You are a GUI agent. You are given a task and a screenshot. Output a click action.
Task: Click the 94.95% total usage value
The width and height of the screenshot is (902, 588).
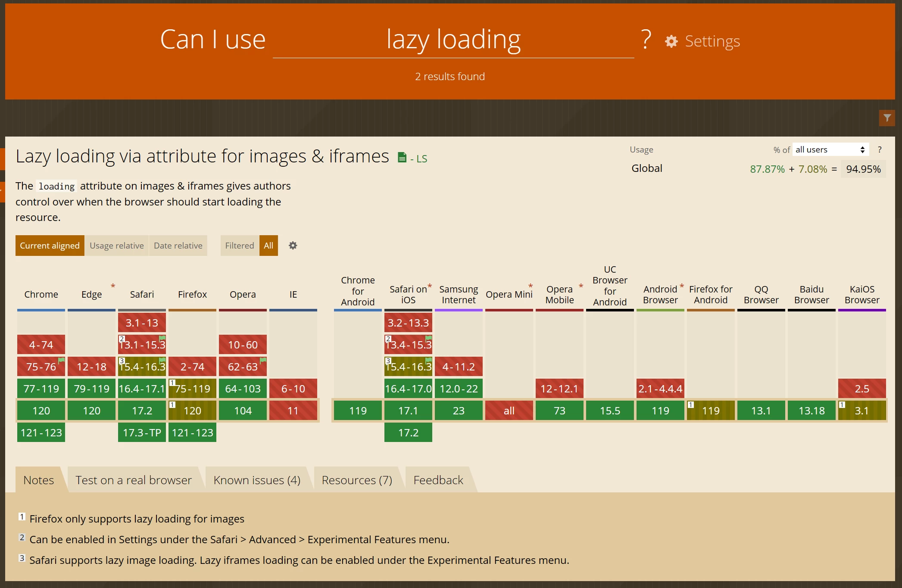click(863, 169)
